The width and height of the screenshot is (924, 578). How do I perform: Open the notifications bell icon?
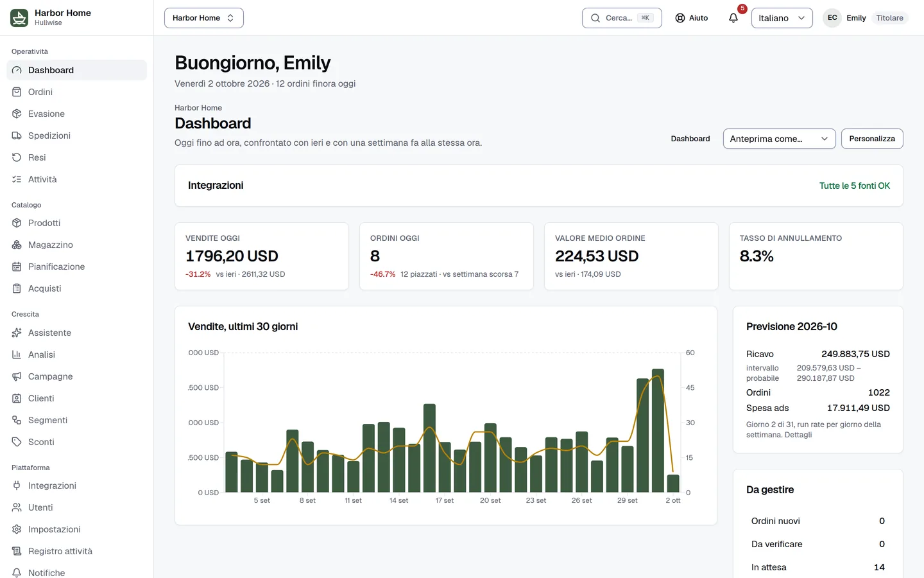(733, 18)
